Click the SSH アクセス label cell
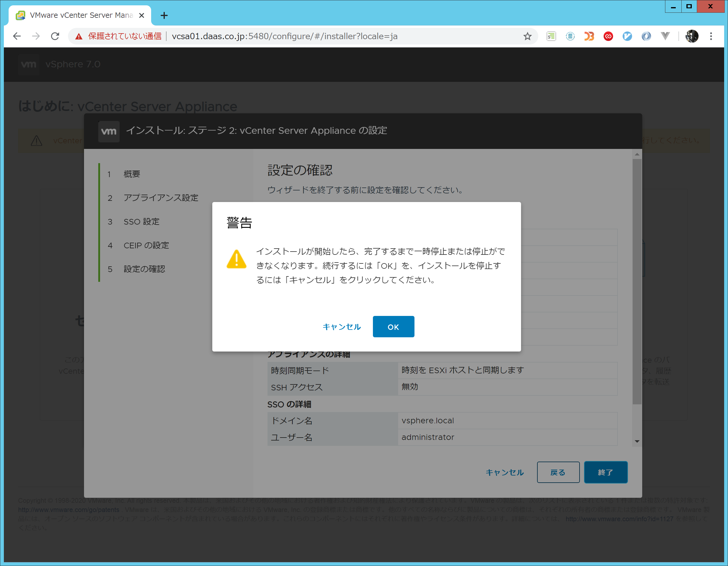The height and width of the screenshot is (566, 728). point(333,387)
